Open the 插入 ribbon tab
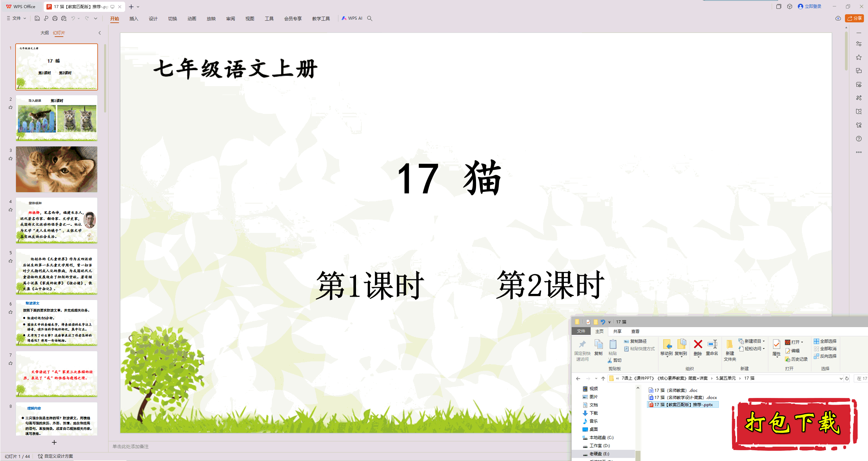This screenshot has height=461, width=868. pyautogui.click(x=134, y=19)
